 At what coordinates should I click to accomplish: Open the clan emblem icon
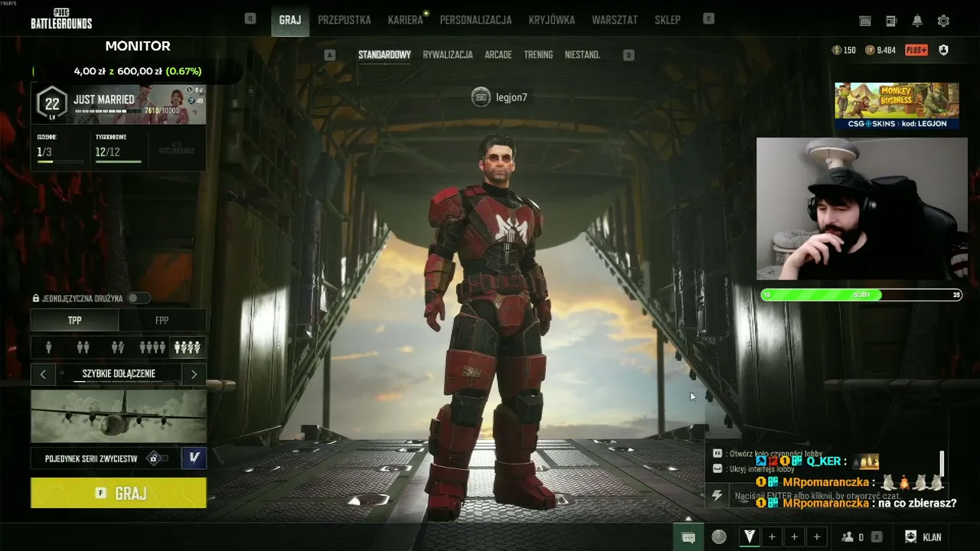[x=910, y=536]
